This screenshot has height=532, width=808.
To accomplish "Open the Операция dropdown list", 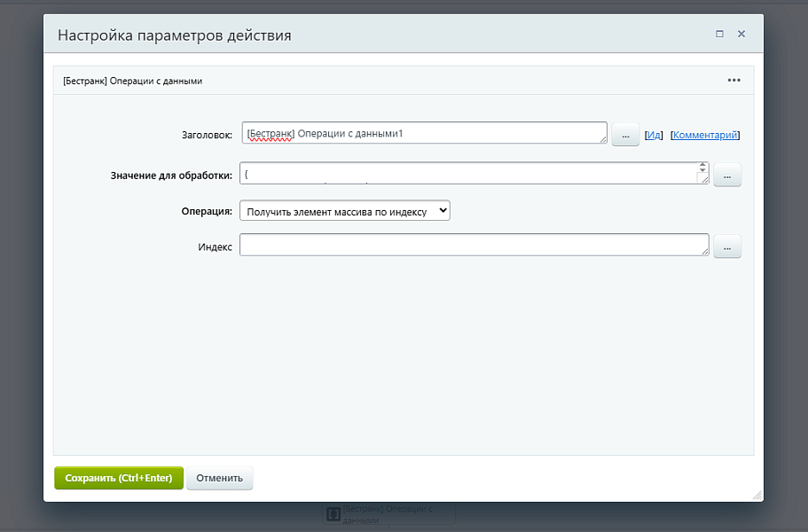I will pyautogui.click(x=345, y=212).
